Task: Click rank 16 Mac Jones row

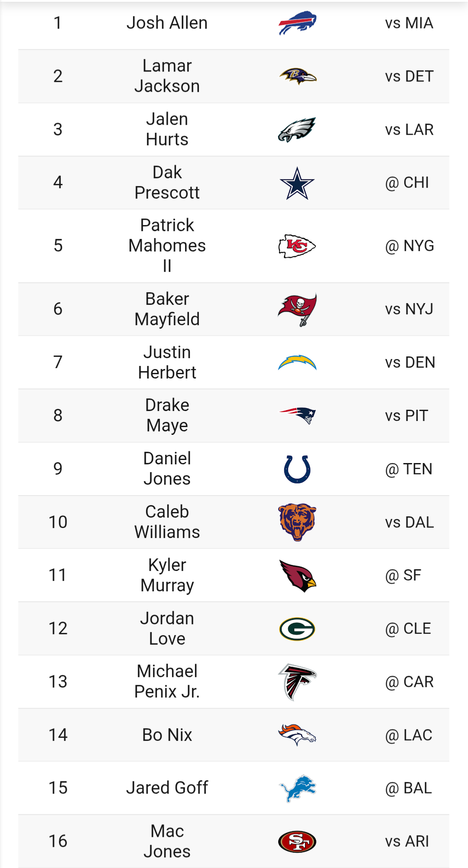Action: pyautogui.click(x=234, y=841)
